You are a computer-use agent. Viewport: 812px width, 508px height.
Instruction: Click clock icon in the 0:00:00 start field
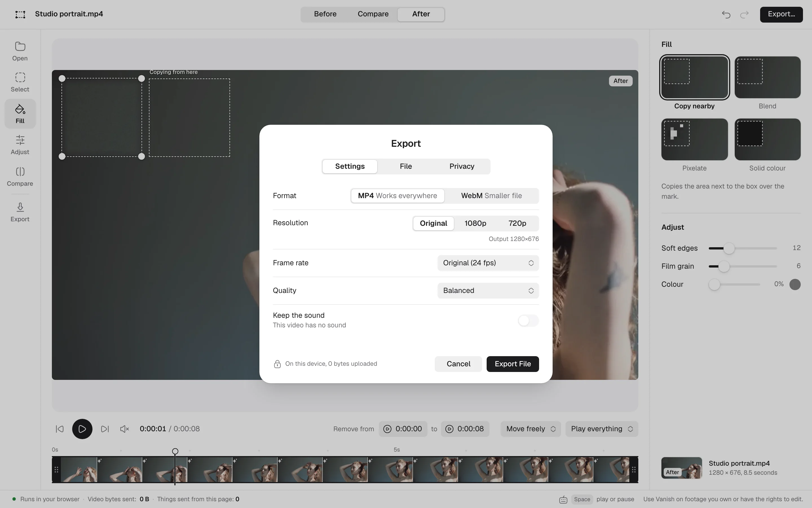(387, 429)
